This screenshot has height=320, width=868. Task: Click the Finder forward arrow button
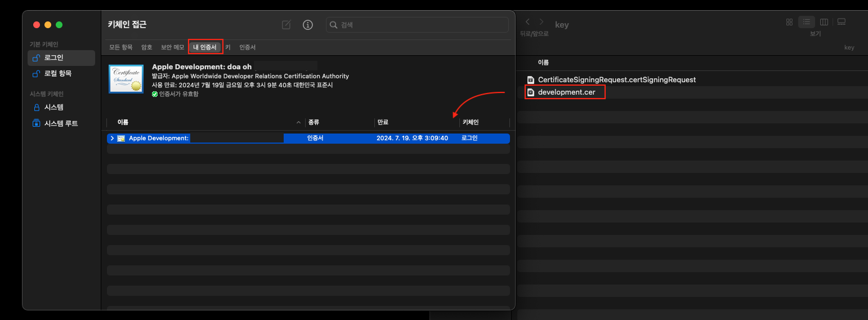coord(542,21)
